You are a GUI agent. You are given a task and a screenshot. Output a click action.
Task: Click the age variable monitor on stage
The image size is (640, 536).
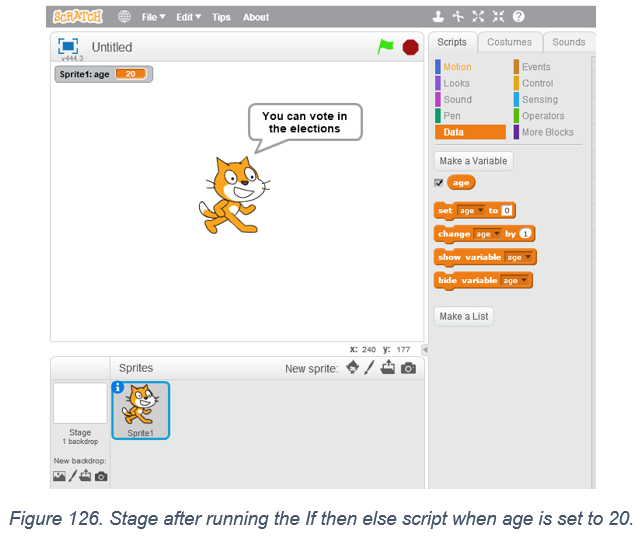(x=104, y=74)
